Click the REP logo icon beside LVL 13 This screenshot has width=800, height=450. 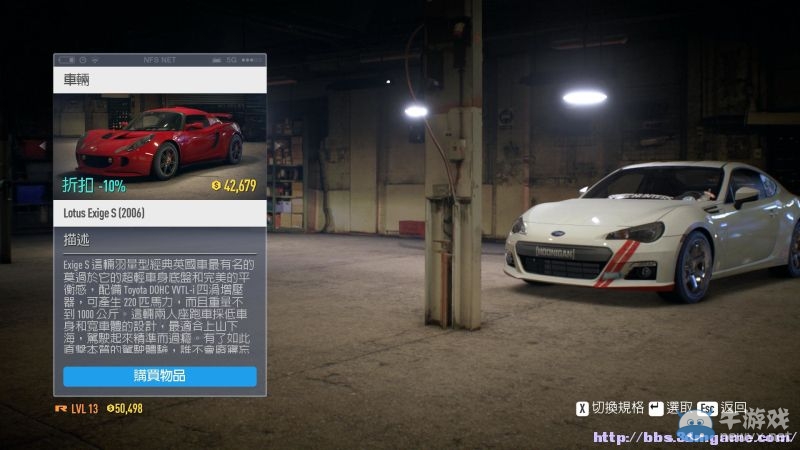click(x=61, y=408)
